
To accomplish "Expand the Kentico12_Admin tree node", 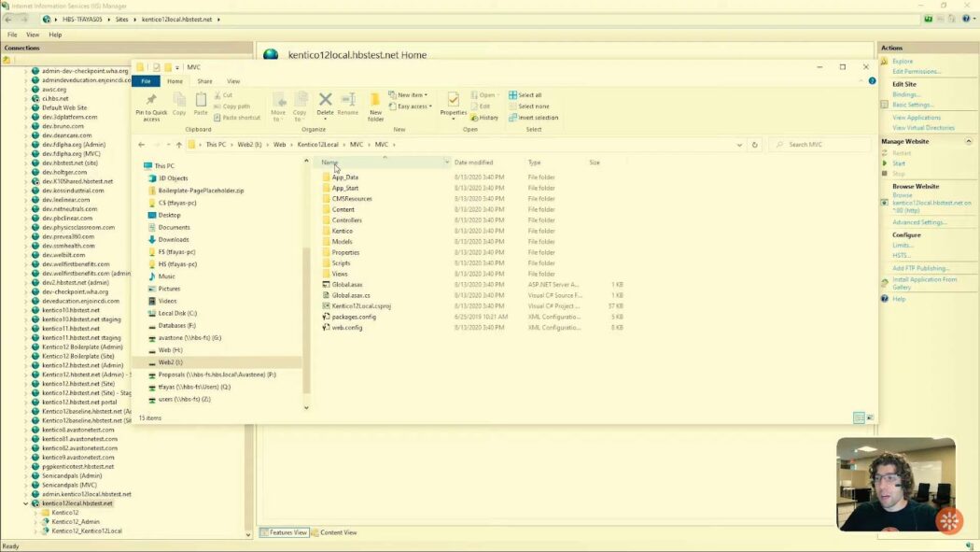I will [x=35, y=522].
